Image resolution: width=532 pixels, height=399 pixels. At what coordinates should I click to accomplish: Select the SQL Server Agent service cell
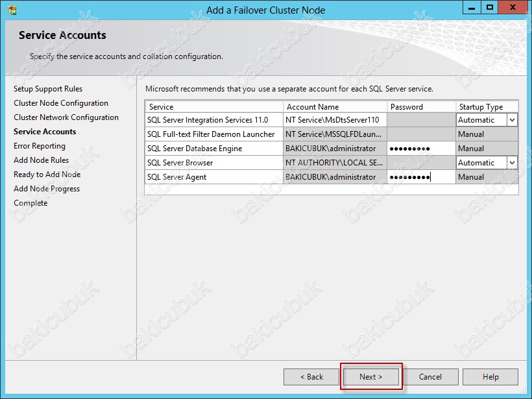214,177
